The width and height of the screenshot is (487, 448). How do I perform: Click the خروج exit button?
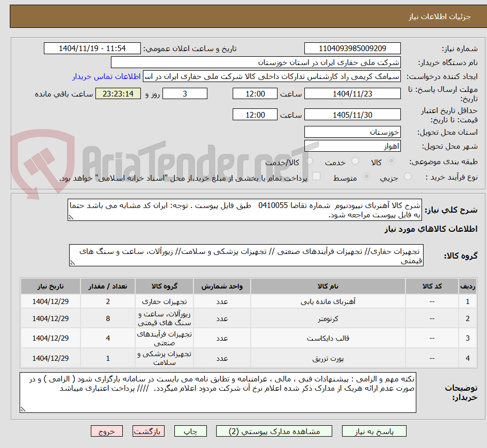click(x=107, y=431)
